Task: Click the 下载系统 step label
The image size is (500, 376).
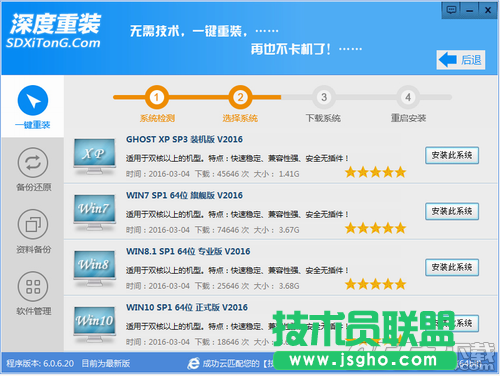Action: (x=323, y=118)
